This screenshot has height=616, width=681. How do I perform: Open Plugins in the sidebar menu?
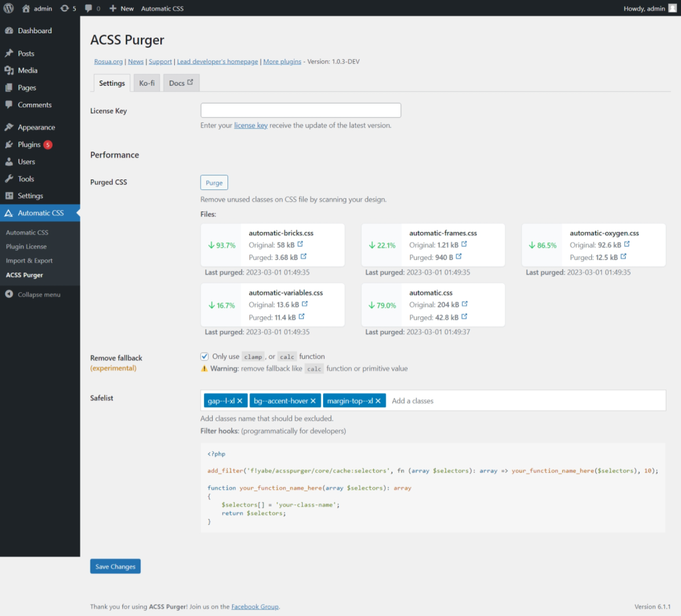(29, 144)
